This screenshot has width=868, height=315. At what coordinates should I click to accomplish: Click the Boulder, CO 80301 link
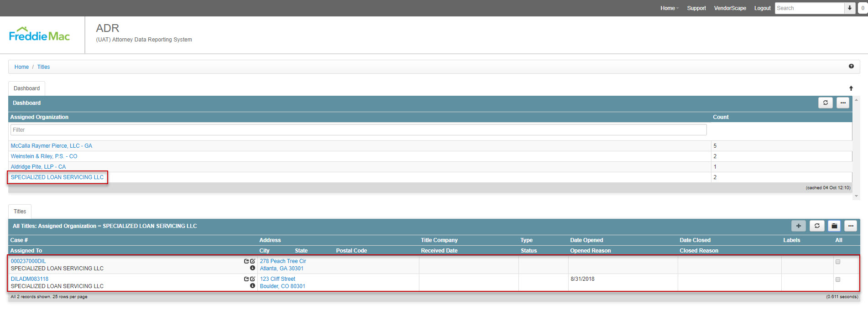point(282,286)
